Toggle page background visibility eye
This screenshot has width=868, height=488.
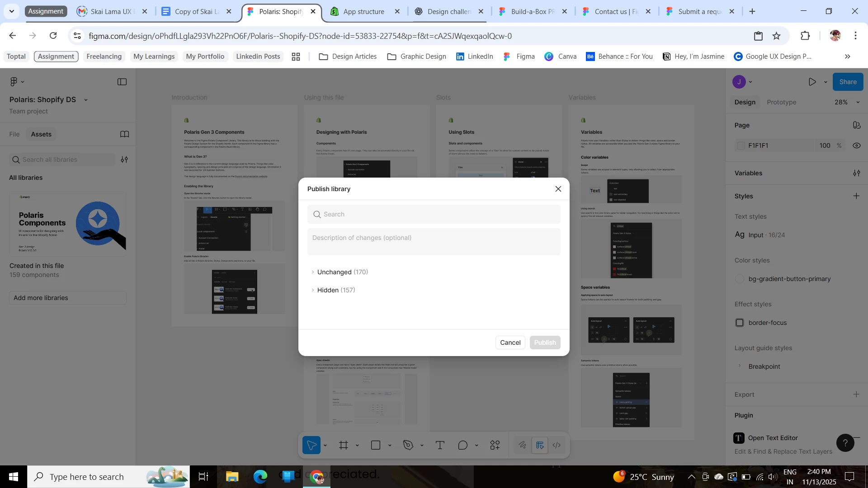(x=856, y=145)
